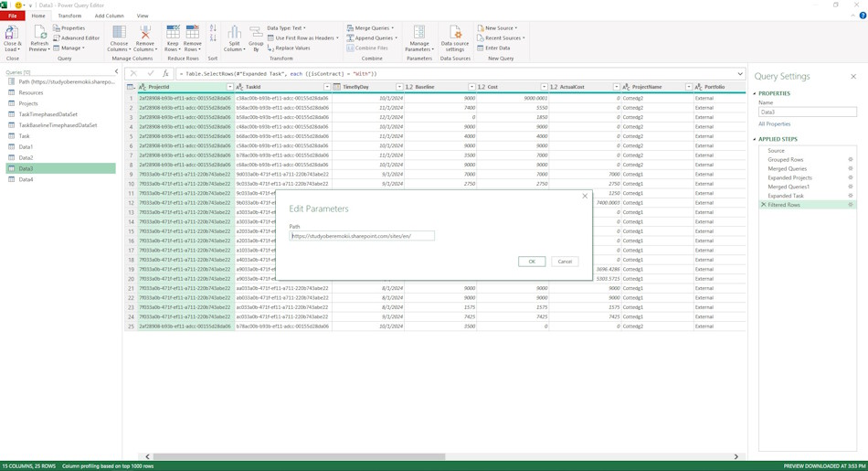Open the File tab
Image resolution: width=868 pixels, height=471 pixels.
12,16
